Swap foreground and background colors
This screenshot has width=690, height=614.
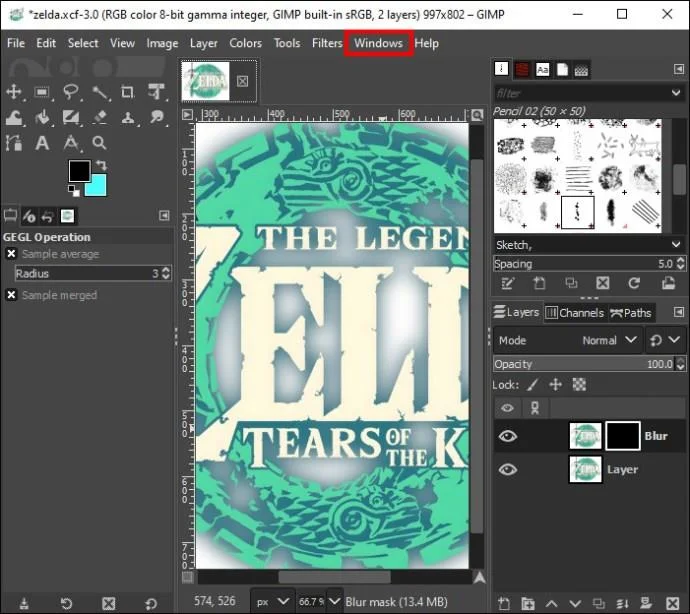(102, 165)
